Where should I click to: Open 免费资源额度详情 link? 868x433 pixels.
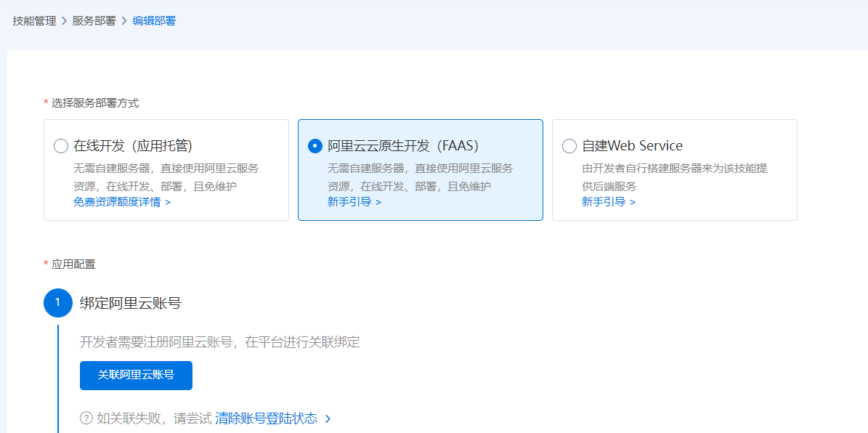point(122,202)
